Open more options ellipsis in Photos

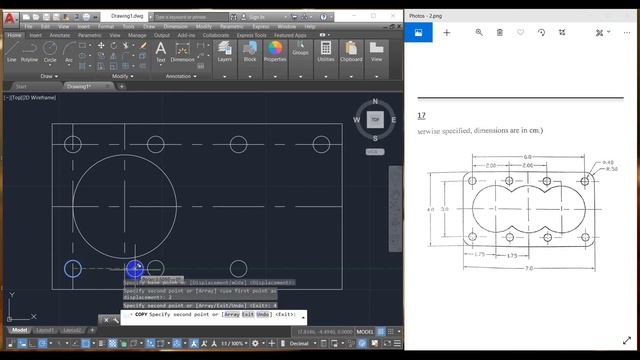coord(627,33)
